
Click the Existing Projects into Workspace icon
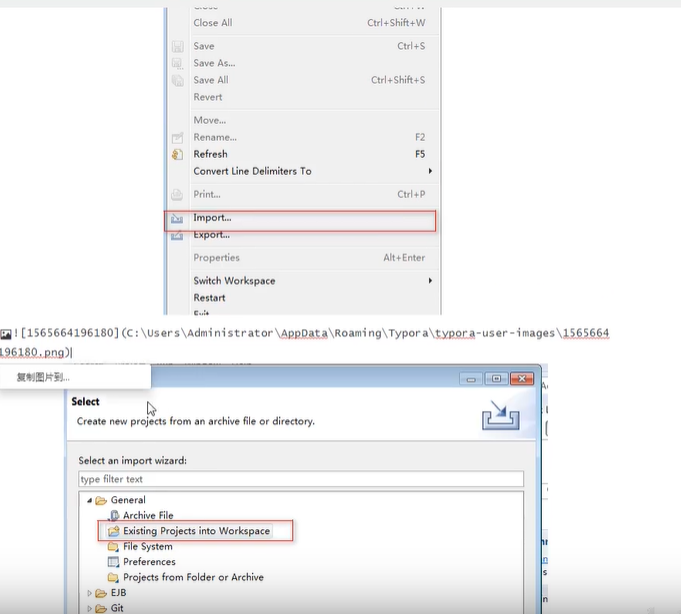(x=113, y=531)
